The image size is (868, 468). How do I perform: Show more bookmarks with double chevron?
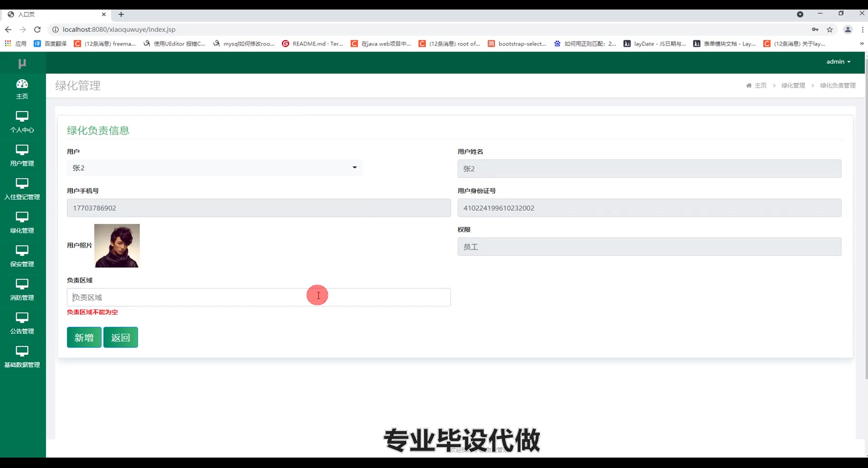[x=862, y=44]
